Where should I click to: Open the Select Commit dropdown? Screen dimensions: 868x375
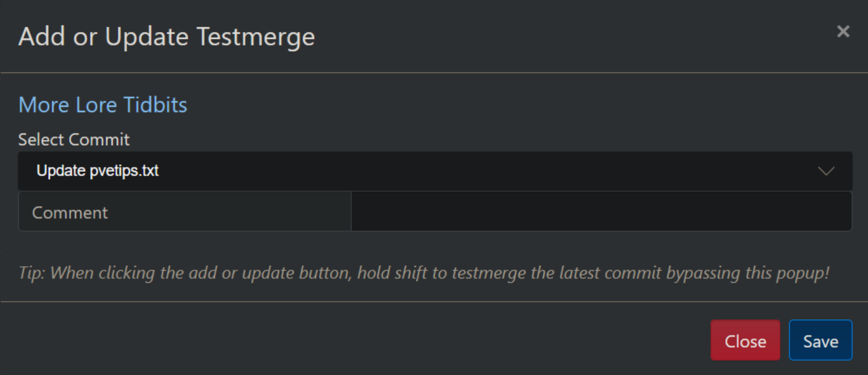(434, 171)
